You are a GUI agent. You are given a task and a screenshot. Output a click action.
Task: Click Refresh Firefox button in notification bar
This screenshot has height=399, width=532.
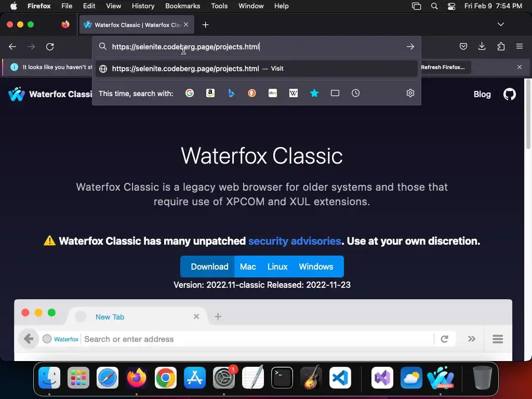point(443,67)
